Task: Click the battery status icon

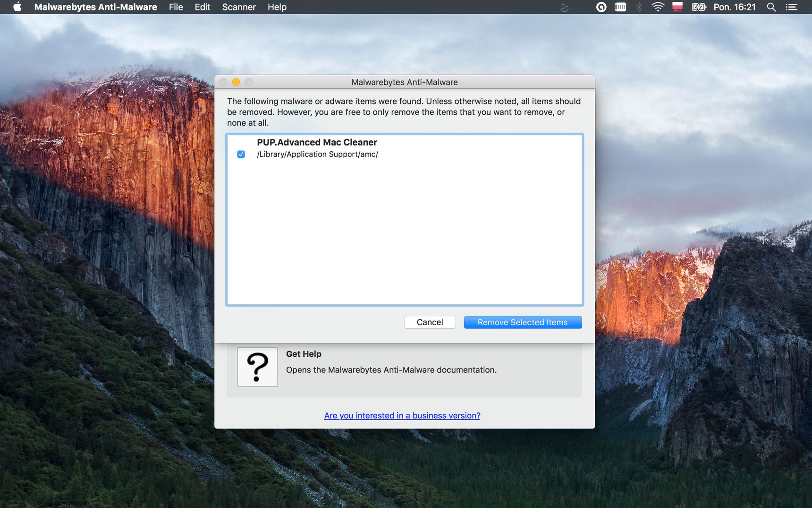Action: point(699,7)
